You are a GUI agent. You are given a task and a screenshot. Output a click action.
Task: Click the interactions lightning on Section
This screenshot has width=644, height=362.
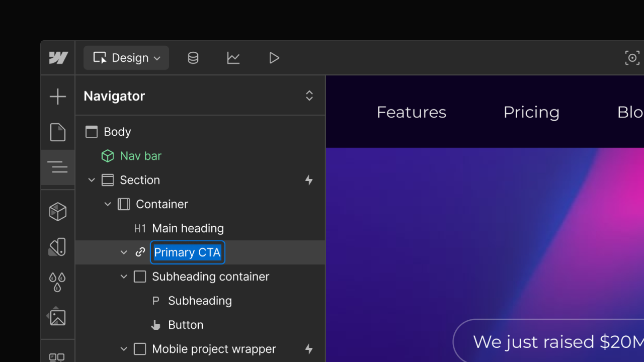(x=309, y=180)
